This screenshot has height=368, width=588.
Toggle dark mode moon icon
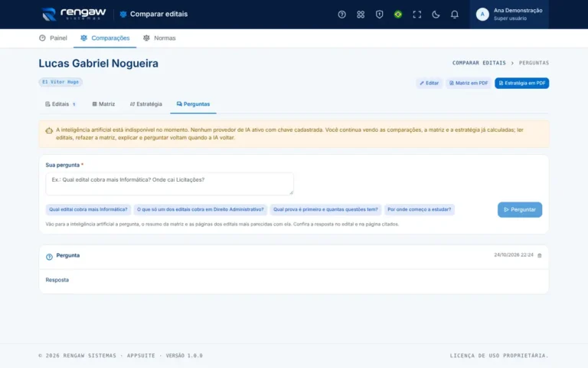[x=436, y=15]
